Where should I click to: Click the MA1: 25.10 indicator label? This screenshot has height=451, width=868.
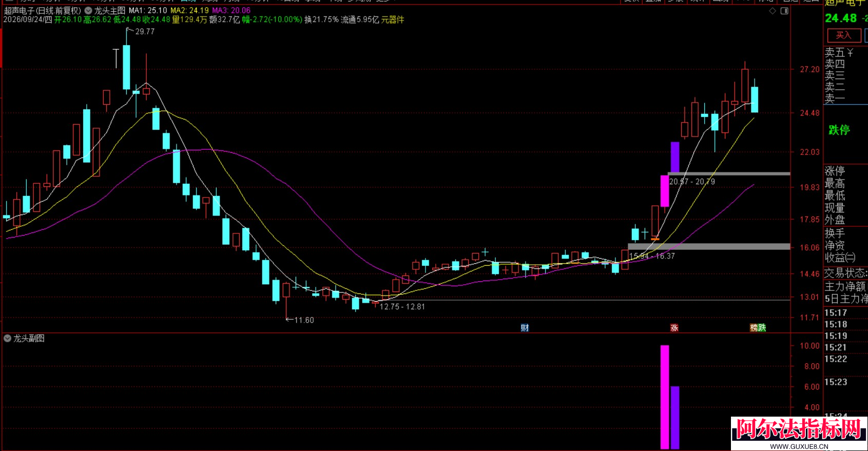148,10
